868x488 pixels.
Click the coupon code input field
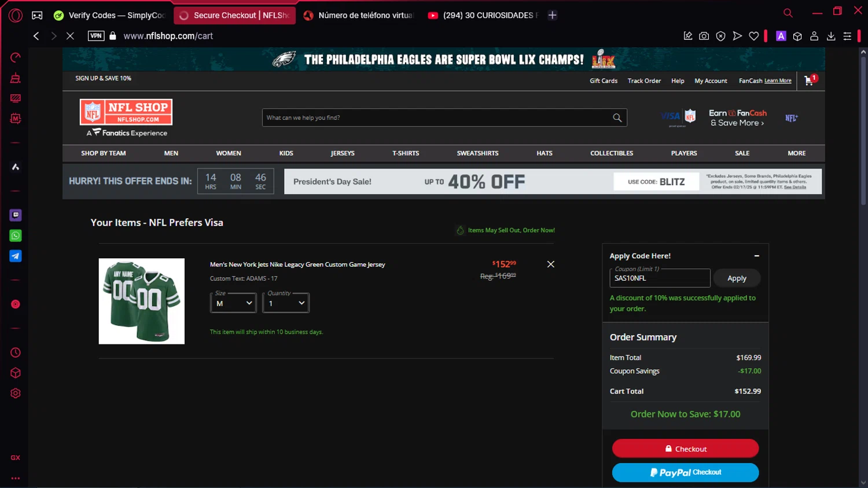[660, 278]
